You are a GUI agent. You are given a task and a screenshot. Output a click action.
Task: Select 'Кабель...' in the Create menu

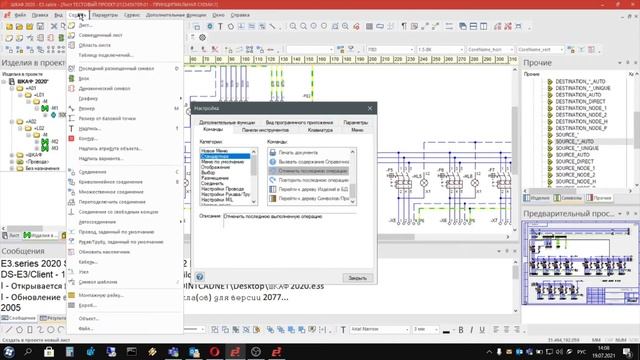[88, 262]
